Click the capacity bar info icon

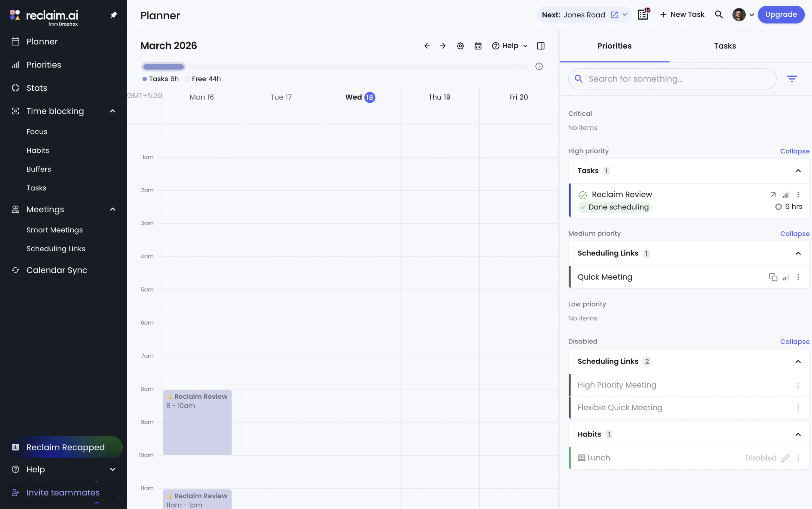click(x=539, y=66)
